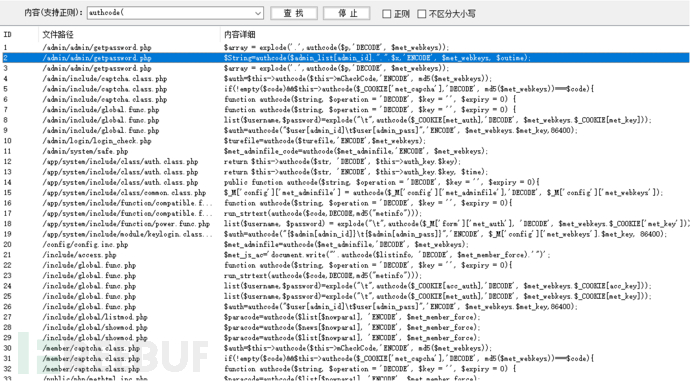Select row 1 /admin/admin/getpassword.php
Viewport: 690px width, 381px height.
click(x=97, y=48)
